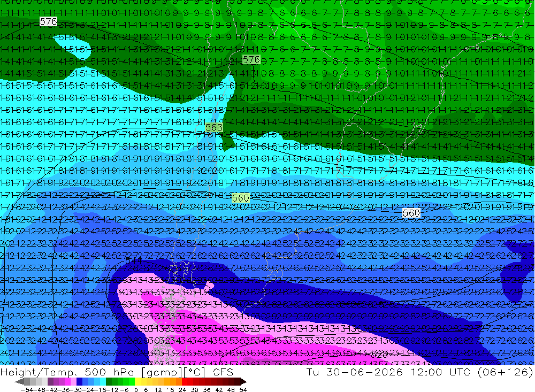Screen dimensions: 535x392
Task: Click the dark maroon right arrow of color bar
Action: [x=243, y=382]
